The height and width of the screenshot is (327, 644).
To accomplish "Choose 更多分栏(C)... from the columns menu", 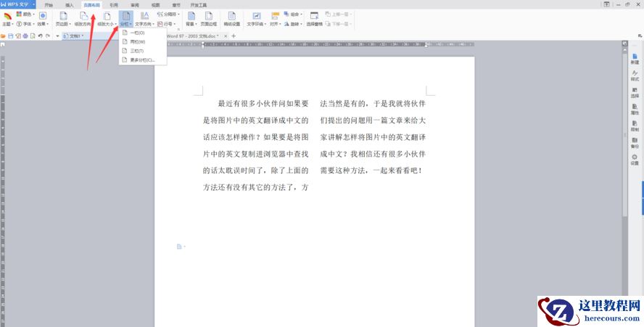I will click(x=143, y=60).
